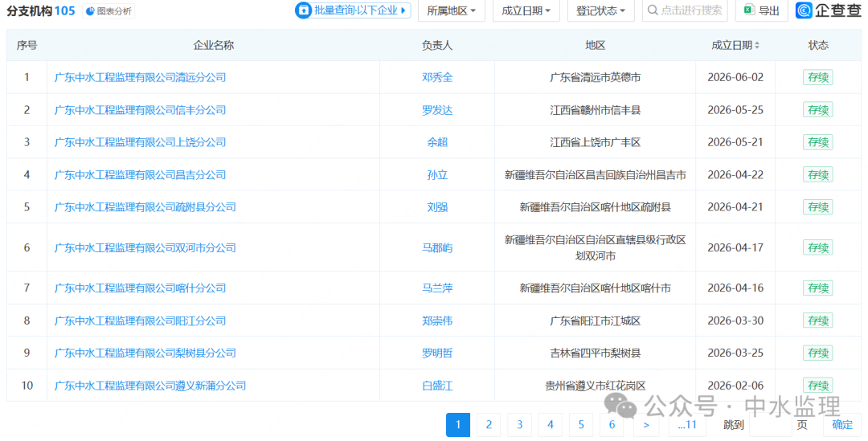The image size is (868, 441).
Task: Click person name 郑崇伟
Action: (x=437, y=321)
